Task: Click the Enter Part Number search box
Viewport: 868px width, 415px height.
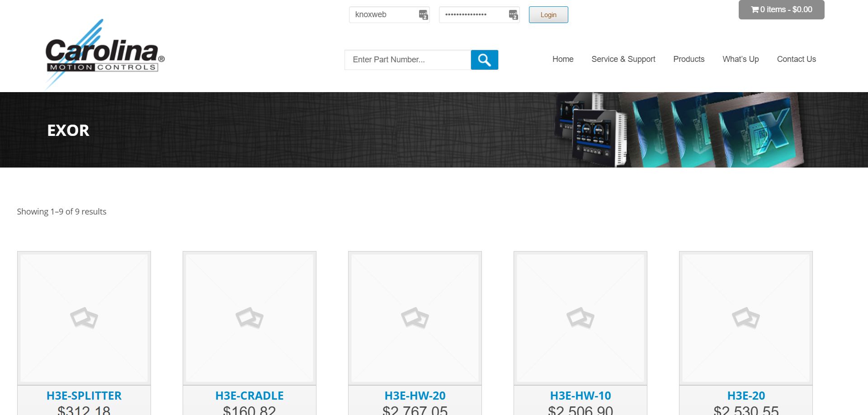Action: pos(407,60)
